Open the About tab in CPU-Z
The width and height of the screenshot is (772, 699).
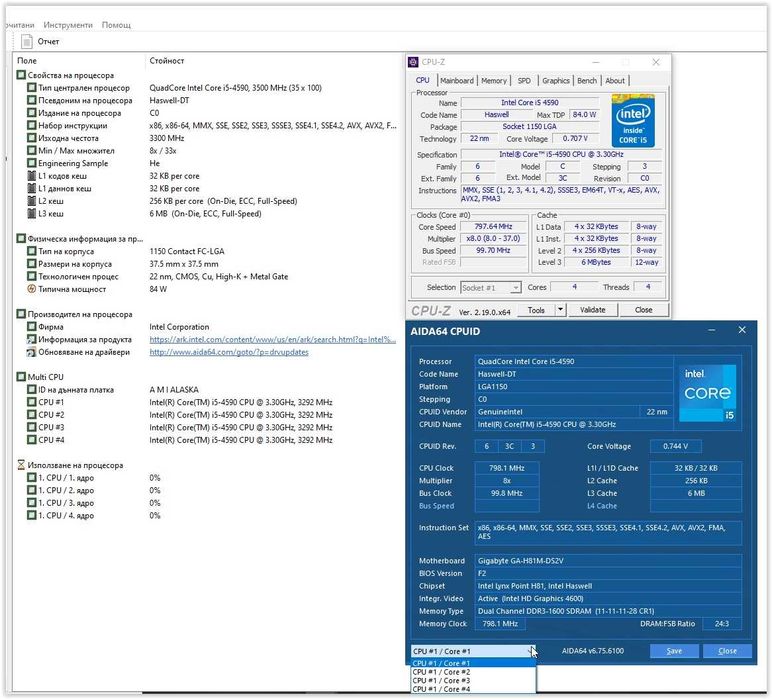[x=615, y=81]
